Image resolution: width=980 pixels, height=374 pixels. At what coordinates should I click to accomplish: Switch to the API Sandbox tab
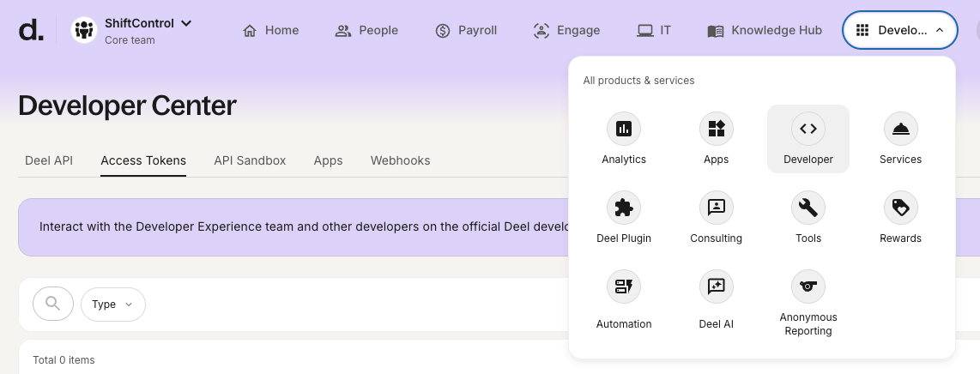point(250,160)
